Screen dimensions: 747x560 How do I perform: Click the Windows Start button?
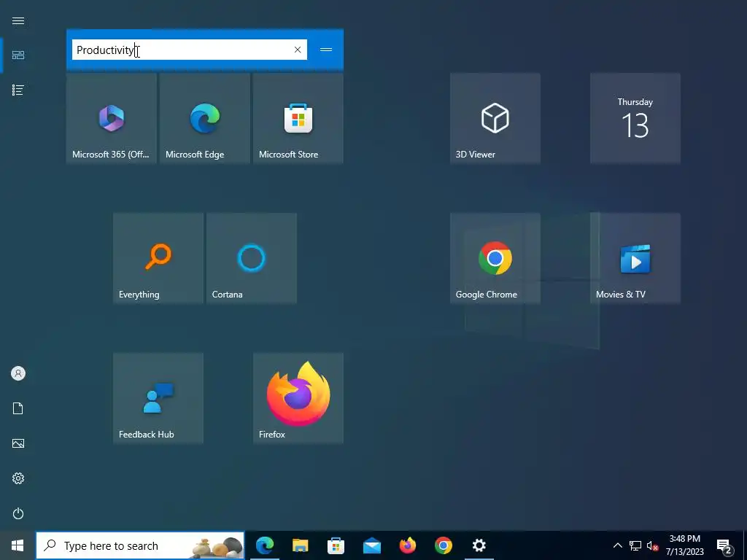tap(18, 545)
